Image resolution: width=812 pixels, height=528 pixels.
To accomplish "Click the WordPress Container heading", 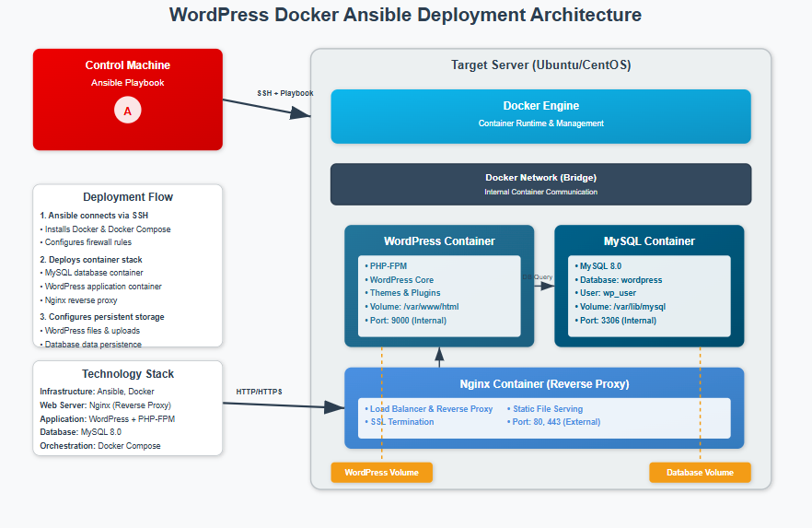I will click(x=439, y=241).
